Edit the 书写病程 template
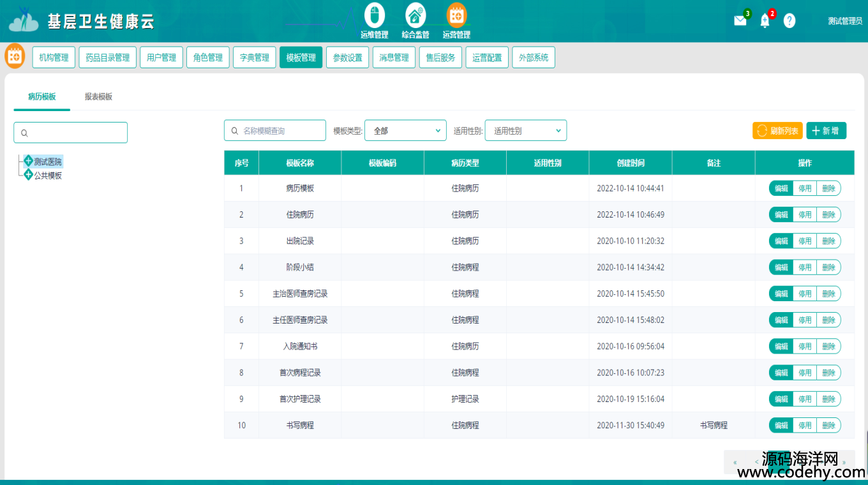Image resolution: width=868 pixels, height=485 pixels. click(x=781, y=425)
